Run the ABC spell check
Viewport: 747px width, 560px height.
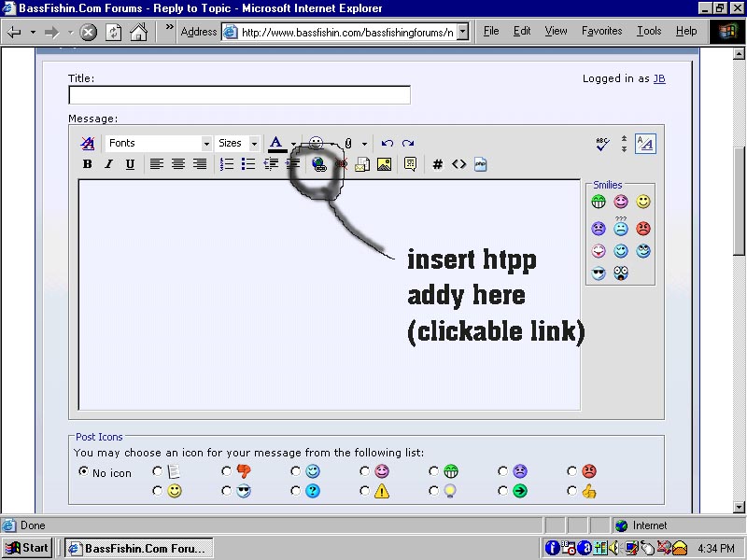602,144
